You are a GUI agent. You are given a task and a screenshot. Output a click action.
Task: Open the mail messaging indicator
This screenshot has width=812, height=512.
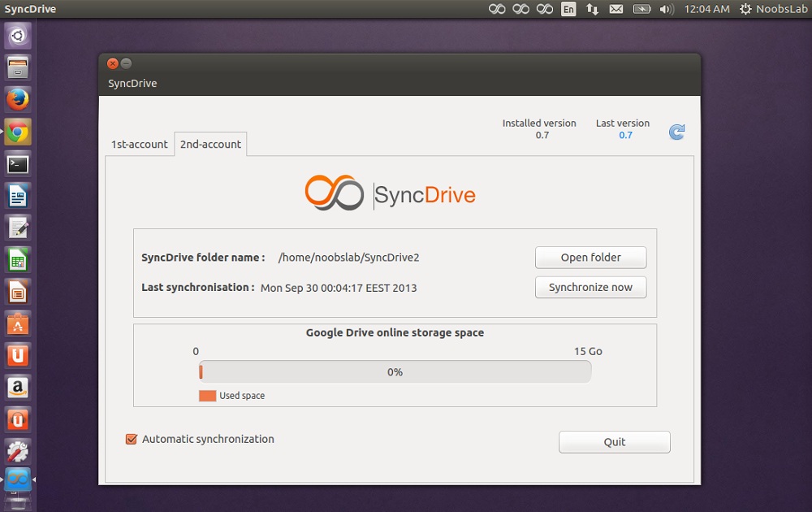tap(616, 9)
